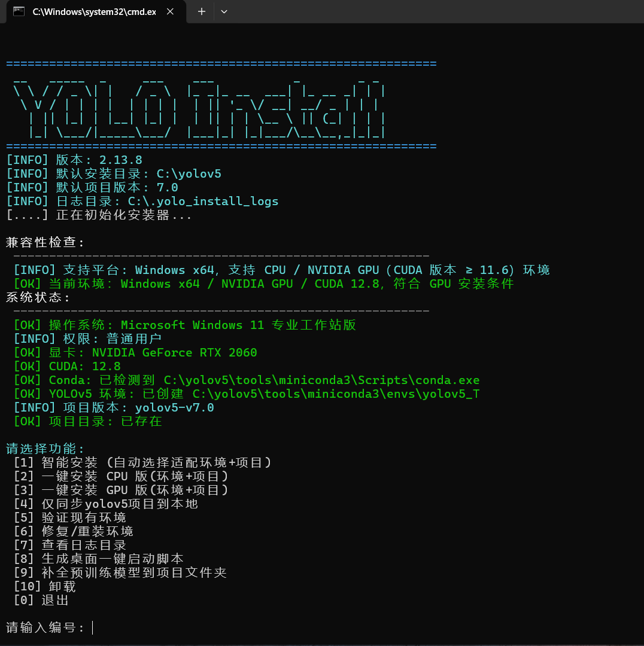The height and width of the screenshot is (646, 644).
Task: Click the '兼容性检查:' heading
Action: (x=44, y=243)
